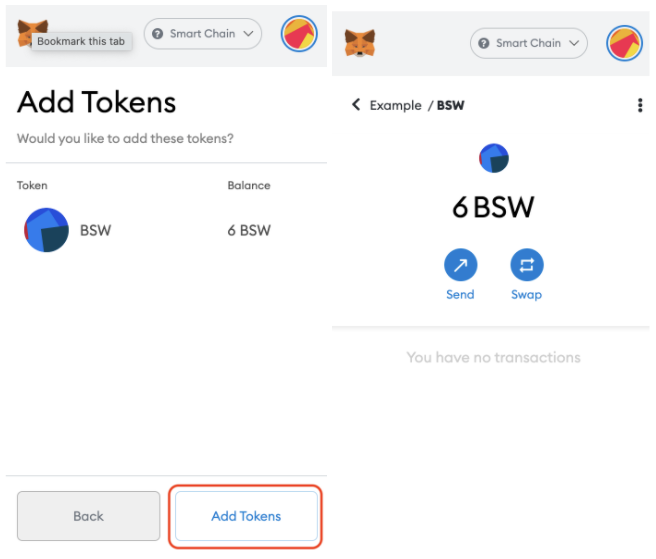Click the Send label link
The image size is (656, 559).
click(460, 295)
